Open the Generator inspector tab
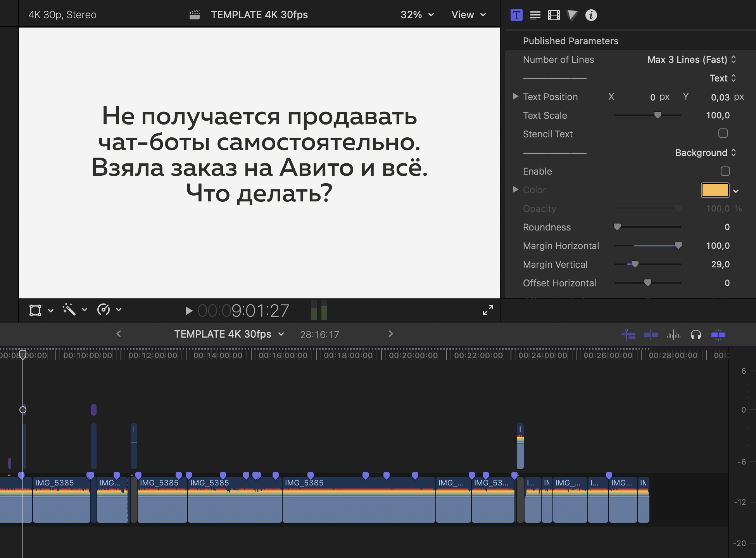The image size is (756, 558). pyautogui.click(x=572, y=15)
